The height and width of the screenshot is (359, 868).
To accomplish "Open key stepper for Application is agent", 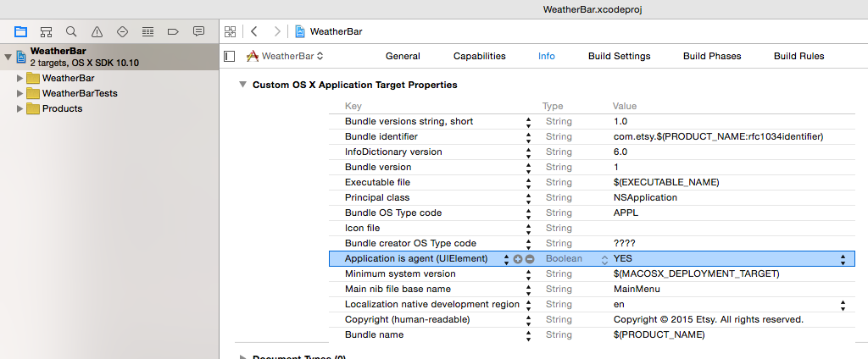I will point(506,258).
